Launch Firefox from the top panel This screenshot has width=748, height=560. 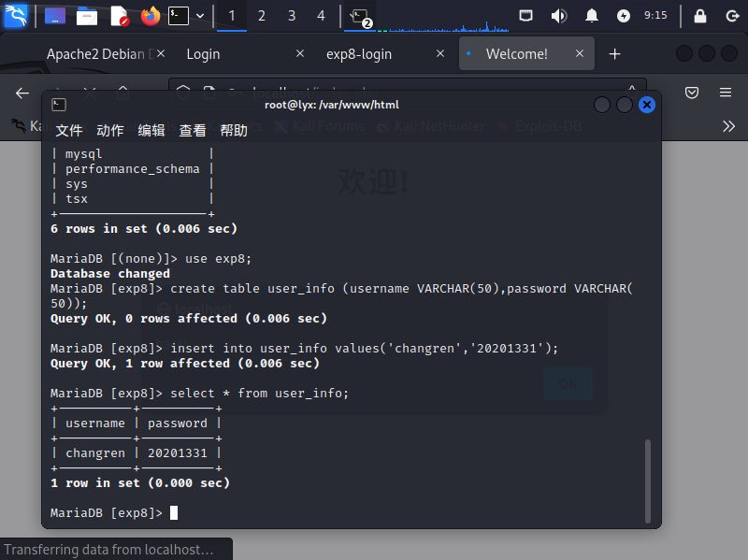tap(151, 16)
